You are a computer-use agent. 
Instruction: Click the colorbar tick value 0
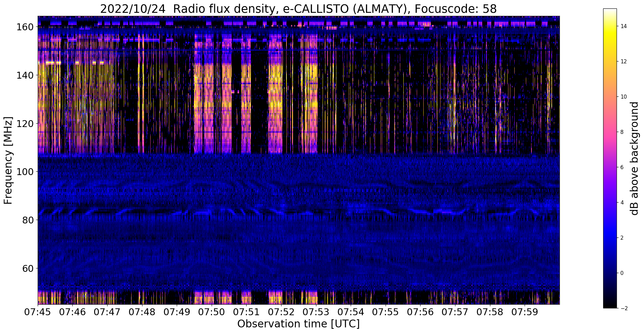pos(622,273)
